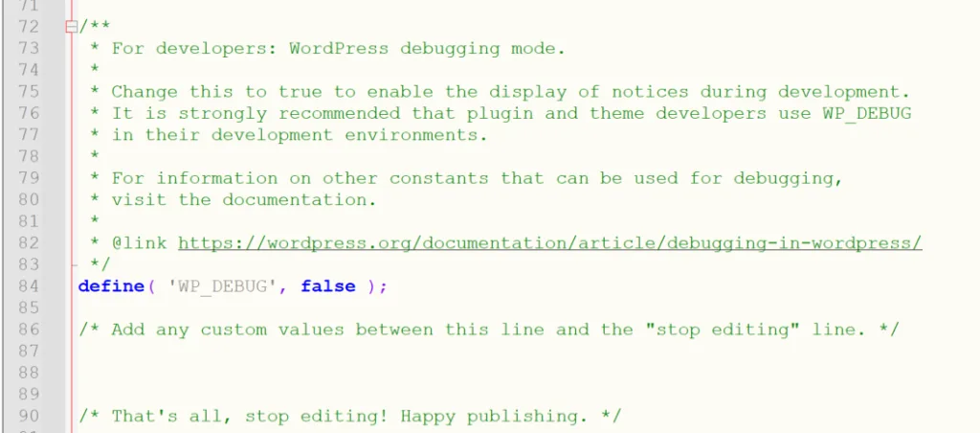Click the 'stop editing! Happy publishing' comment

pyautogui.click(x=350, y=416)
